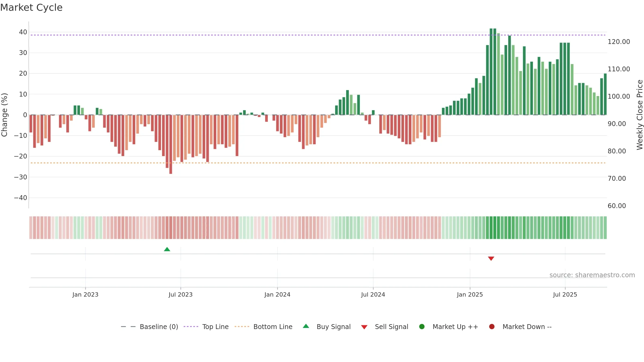
Task: Click the green triangle icon in legend
Action: tap(306, 326)
